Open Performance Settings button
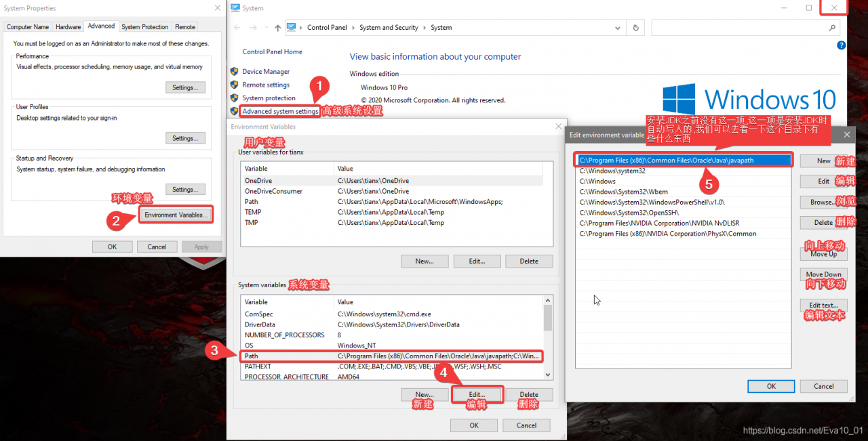 click(x=184, y=87)
